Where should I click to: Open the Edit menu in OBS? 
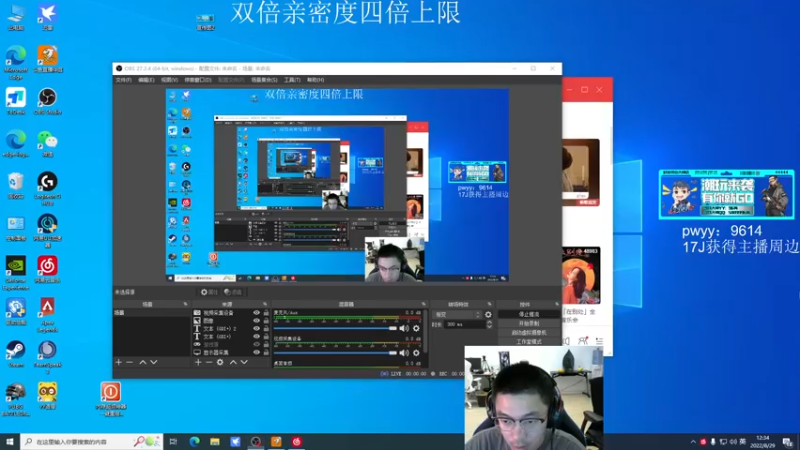click(146, 80)
